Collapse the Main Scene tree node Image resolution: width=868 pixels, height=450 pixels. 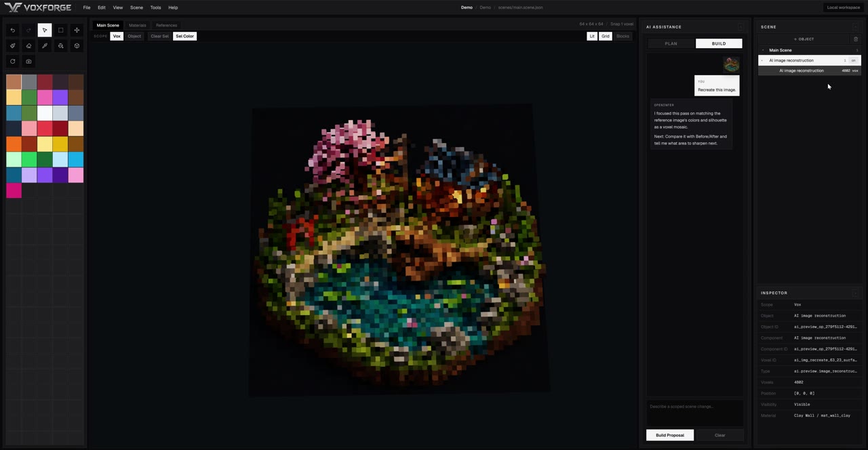(x=763, y=50)
